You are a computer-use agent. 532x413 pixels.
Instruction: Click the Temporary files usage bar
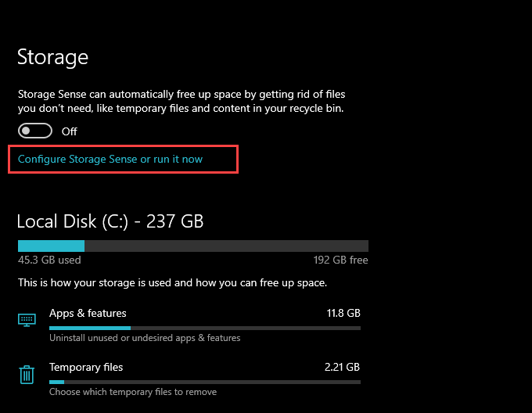204,382
